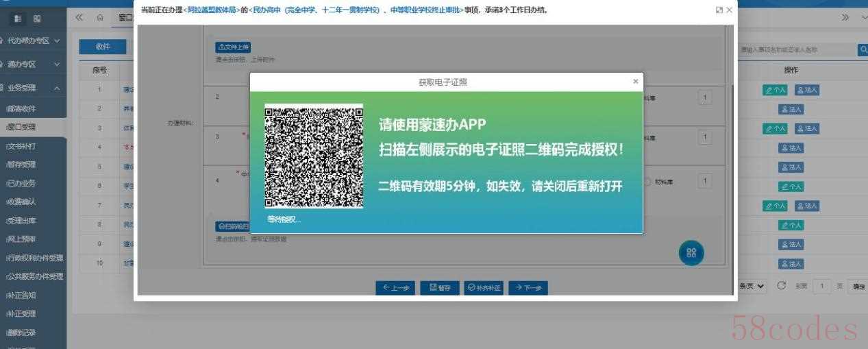Open the 阿拉善盟教体局 link in dialog header
Screen dimensions: 868x349
point(210,10)
